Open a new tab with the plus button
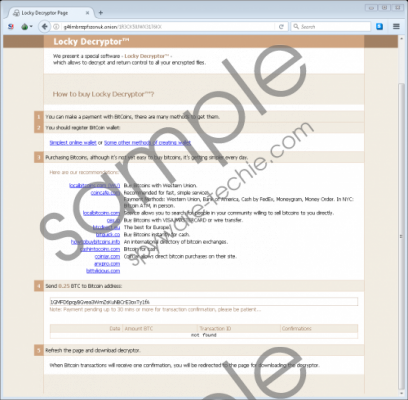Image resolution: width=408 pixels, height=400 pixels. coord(101,13)
